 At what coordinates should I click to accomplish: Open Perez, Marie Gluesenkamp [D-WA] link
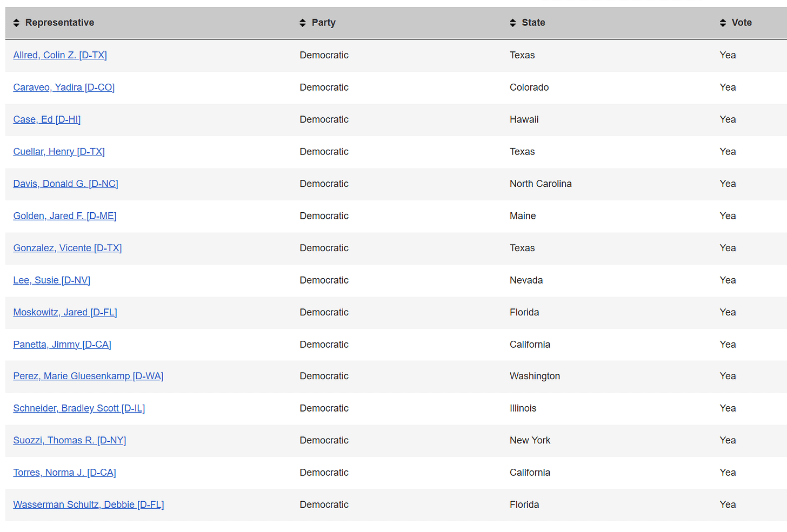coord(88,376)
